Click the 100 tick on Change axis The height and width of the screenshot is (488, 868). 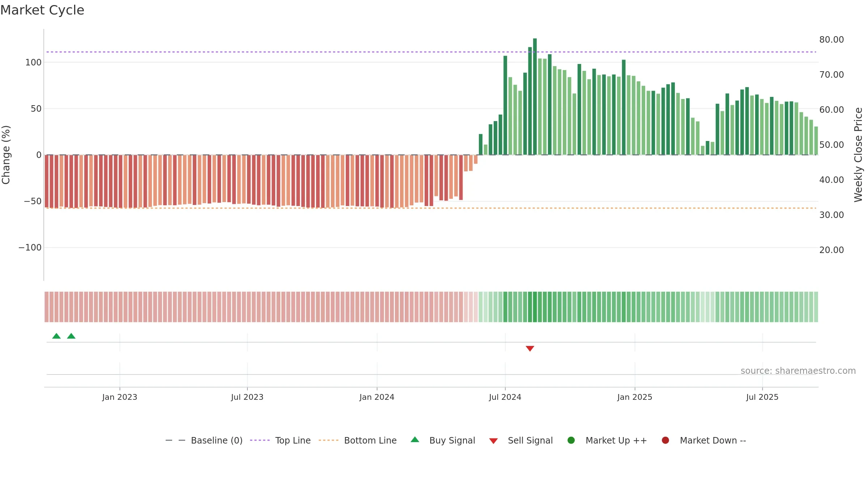coord(33,63)
